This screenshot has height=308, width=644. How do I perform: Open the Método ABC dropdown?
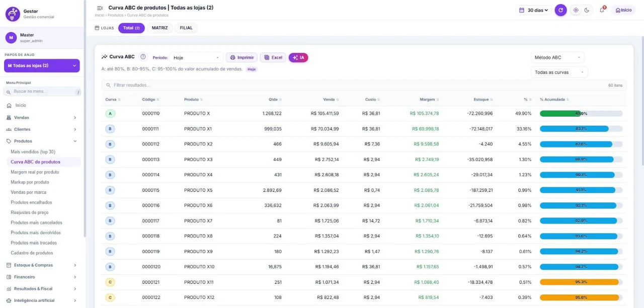tap(557, 57)
